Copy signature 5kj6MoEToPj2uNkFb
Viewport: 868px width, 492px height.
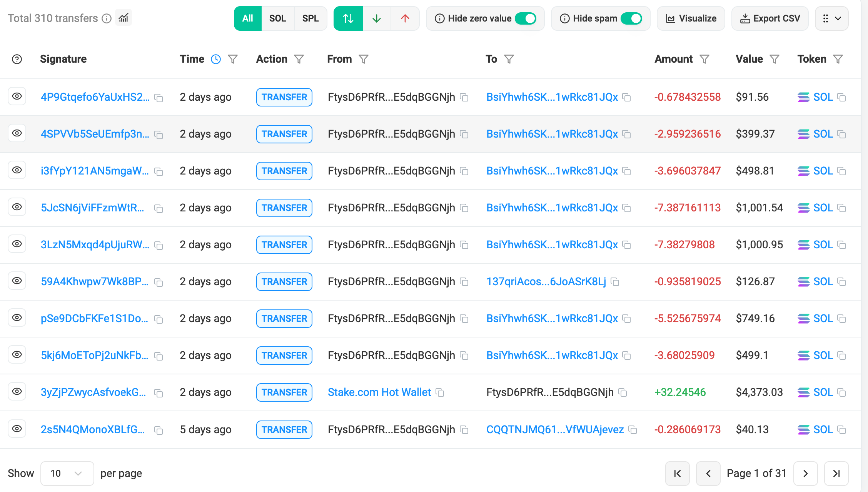159,356
